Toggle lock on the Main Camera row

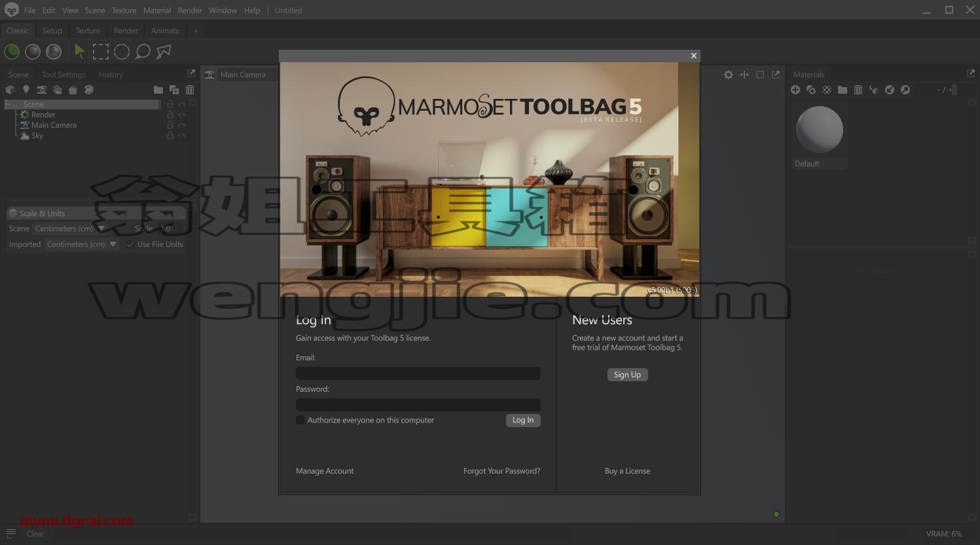170,125
